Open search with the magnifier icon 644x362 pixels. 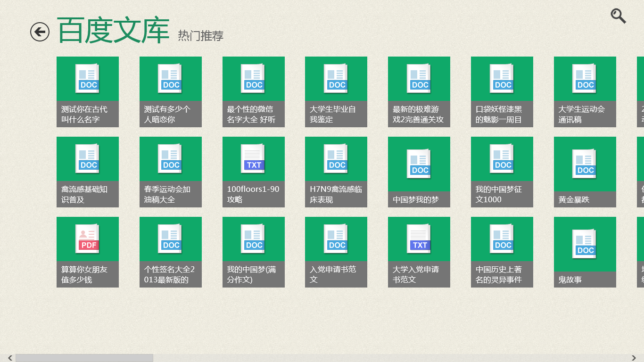click(x=618, y=16)
